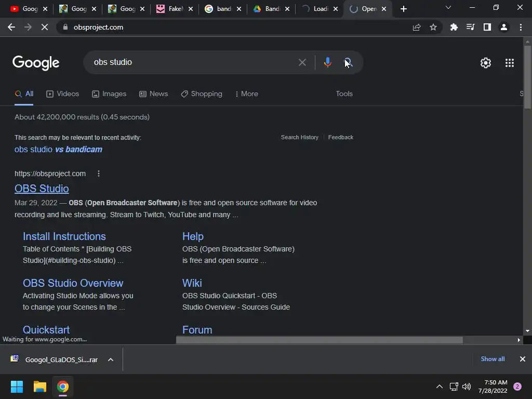The image size is (532, 399).
Task: Open the volume control in system tray
Action: click(467, 387)
